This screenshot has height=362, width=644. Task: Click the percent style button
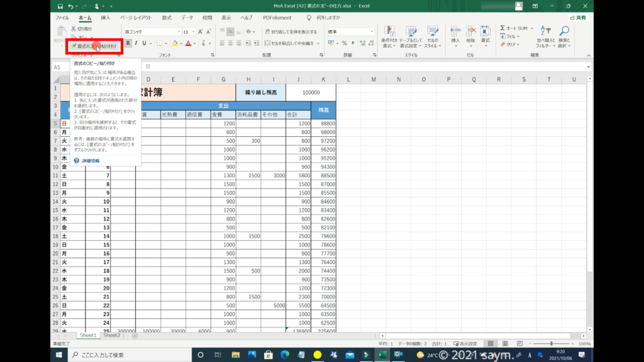click(344, 43)
